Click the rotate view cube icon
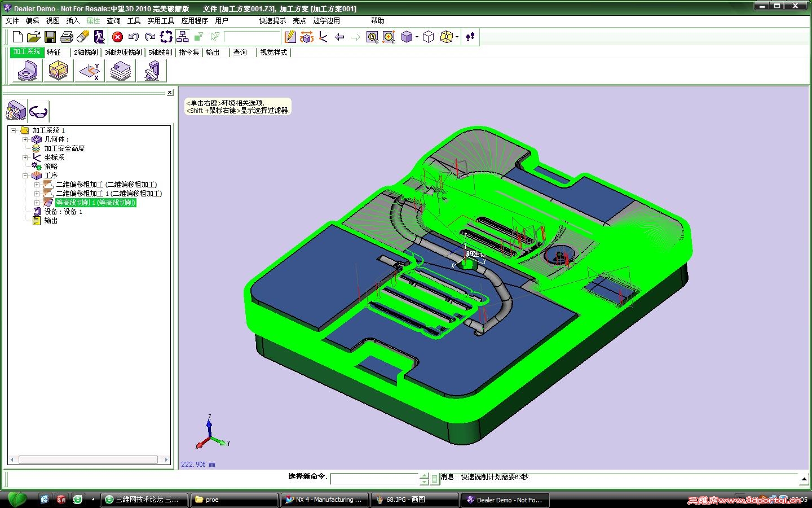 307,37
